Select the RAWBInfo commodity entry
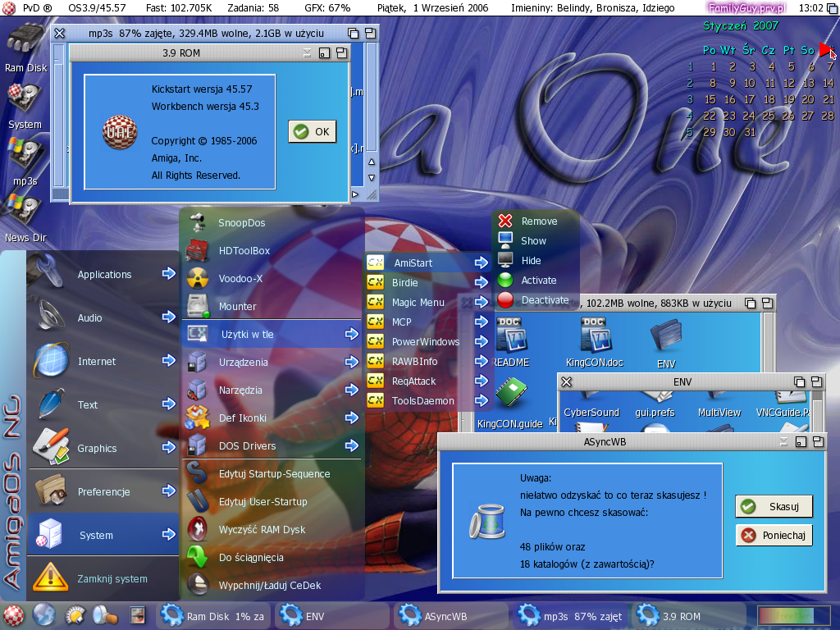This screenshot has height=630, width=840. pos(427,361)
